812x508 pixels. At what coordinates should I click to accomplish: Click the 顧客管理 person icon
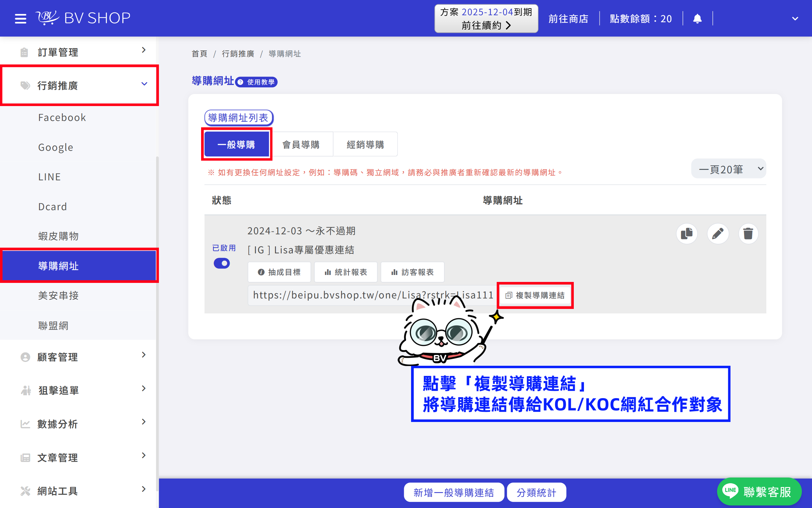click(25, 357)
